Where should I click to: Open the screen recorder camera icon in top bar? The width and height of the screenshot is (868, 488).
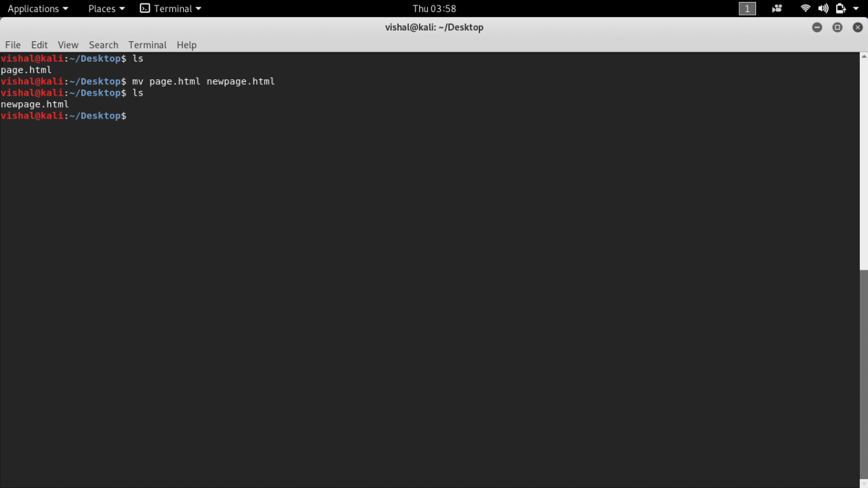pyautogui.click(x=777, y=9)
